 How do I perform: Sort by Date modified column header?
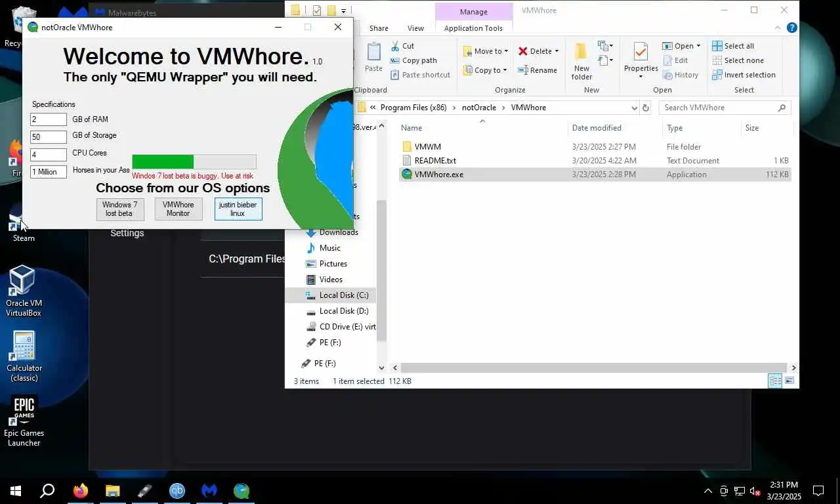596,128
